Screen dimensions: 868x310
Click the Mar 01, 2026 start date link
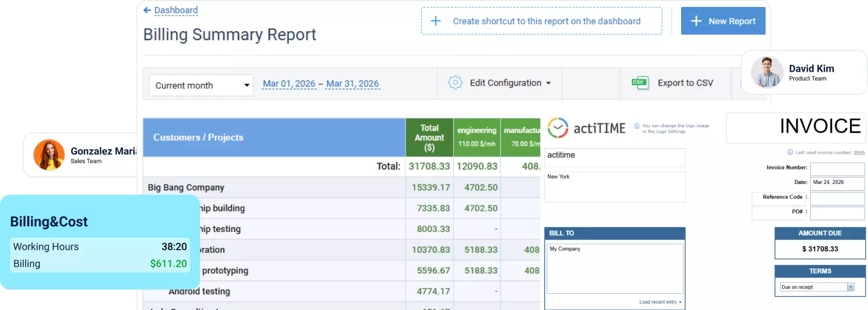(x=289, y=84)
